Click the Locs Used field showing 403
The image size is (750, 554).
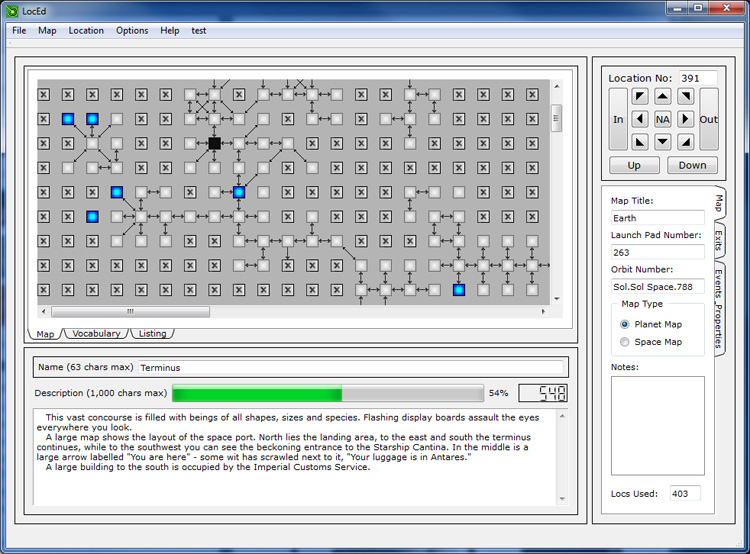coord(685,493)
